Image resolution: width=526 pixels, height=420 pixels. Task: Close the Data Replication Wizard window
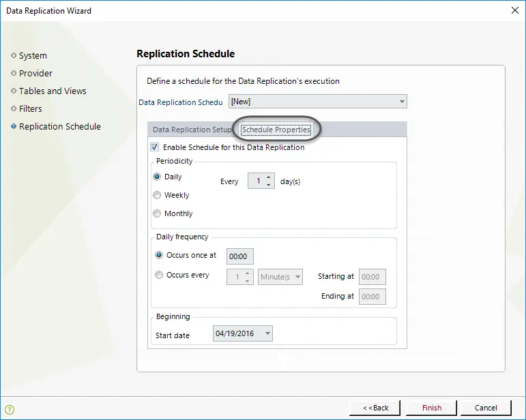515,10
